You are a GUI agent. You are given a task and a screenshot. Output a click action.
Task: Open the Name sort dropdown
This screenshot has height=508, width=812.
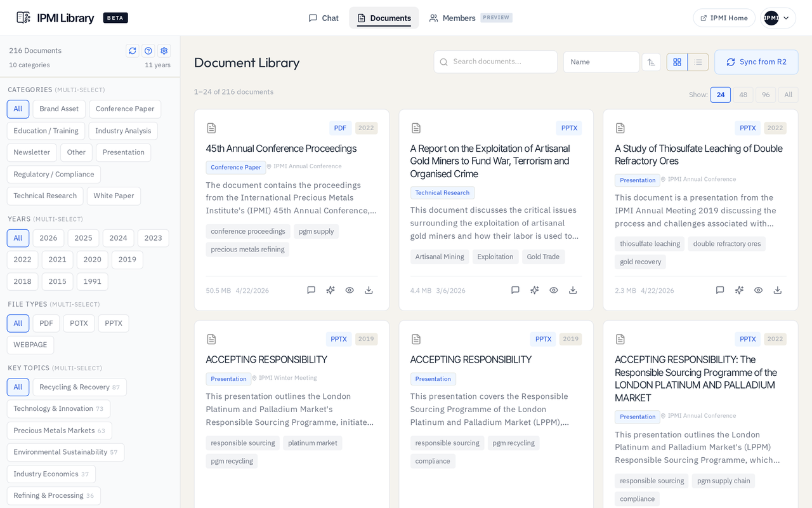tap(601, 62)
